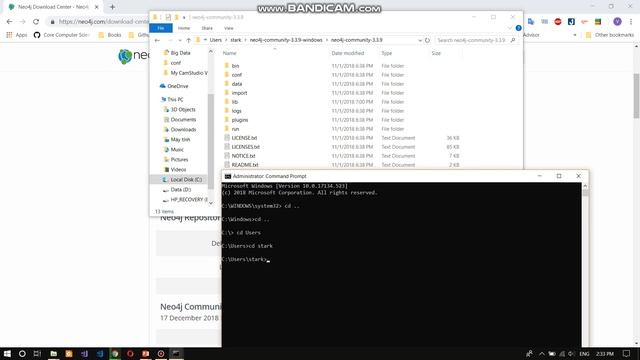Click the navigation pane scrollbar
The height and width of the screenshot is (360, 640).
(x=211, y=141)
